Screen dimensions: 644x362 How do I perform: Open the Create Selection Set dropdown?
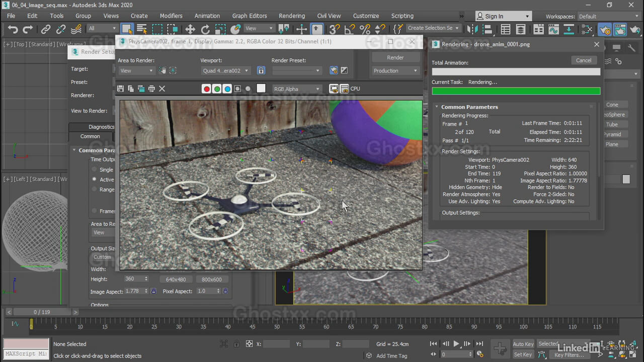432,28
